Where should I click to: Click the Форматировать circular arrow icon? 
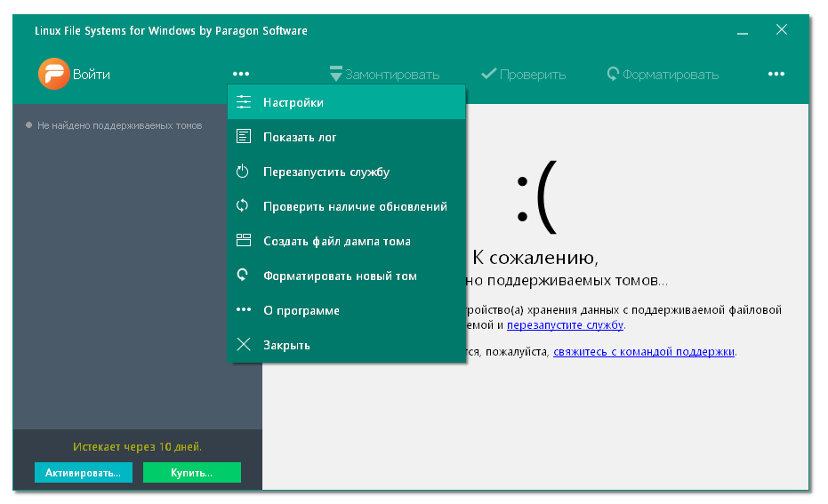coord(613,74)
